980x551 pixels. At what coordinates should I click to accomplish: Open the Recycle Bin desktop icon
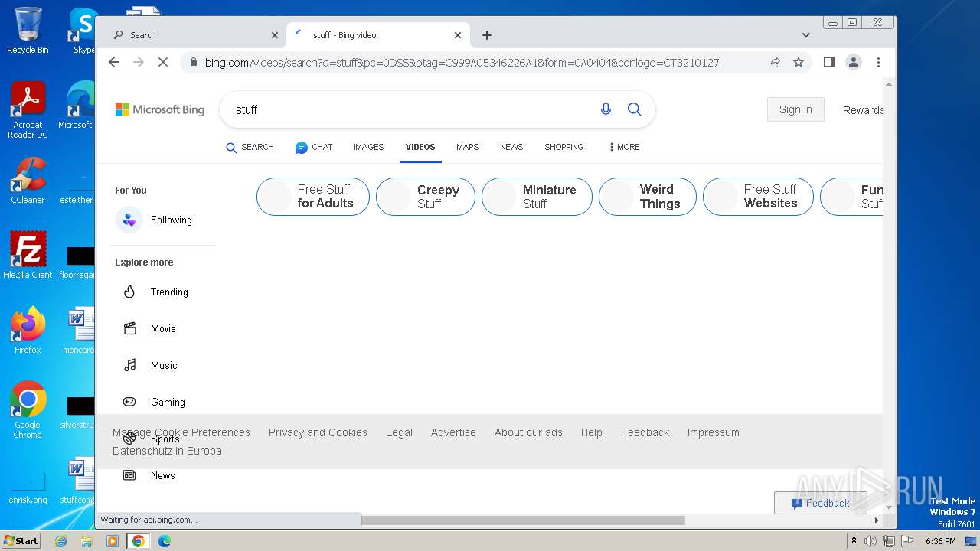[x=28, y=31]
